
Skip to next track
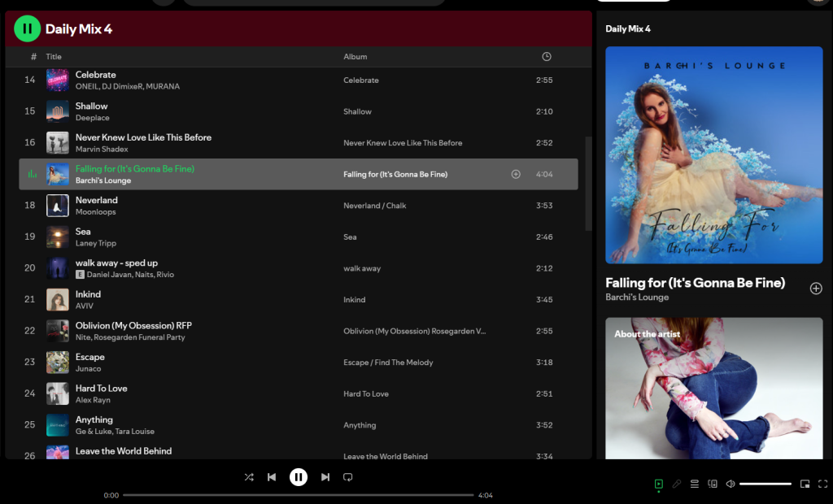[x=325, y=477]
